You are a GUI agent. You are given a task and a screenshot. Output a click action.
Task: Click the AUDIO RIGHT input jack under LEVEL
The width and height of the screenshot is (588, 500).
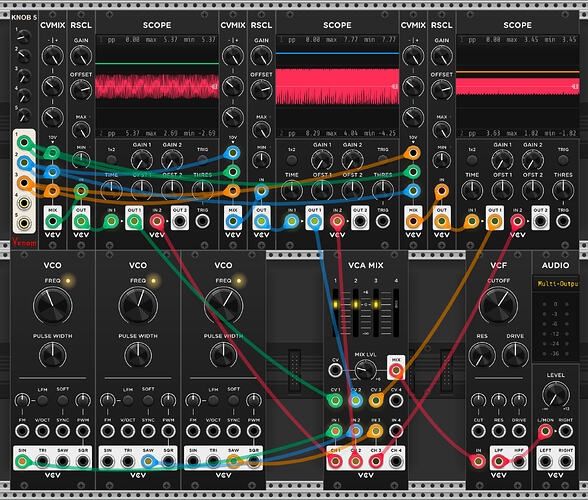[x=566, y=431]
